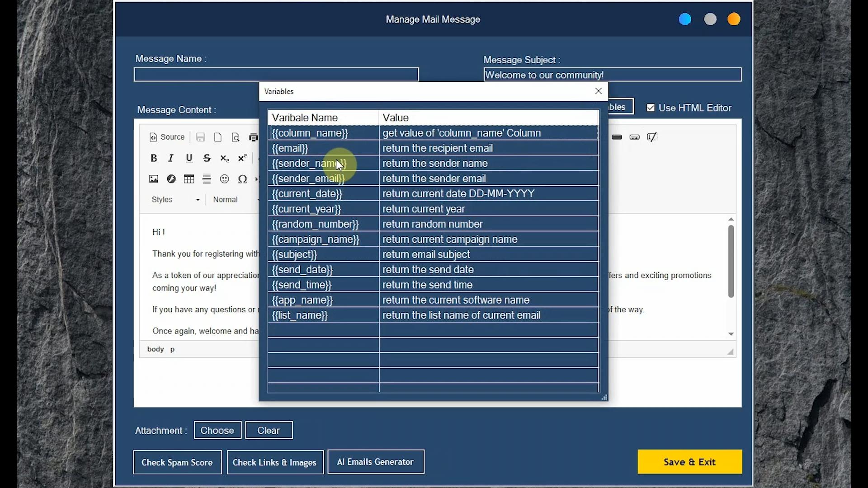Apply subscript formatting
The width and height of the screenshot is (868, 488).
tap(224, 158)
